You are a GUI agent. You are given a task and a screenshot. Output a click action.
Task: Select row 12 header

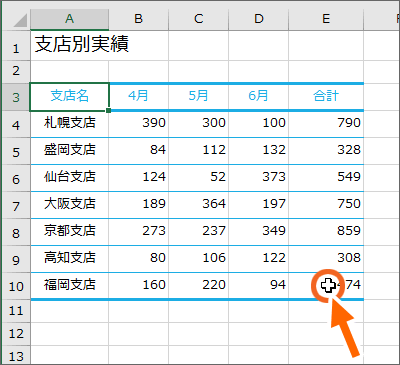tap(16, 334)
